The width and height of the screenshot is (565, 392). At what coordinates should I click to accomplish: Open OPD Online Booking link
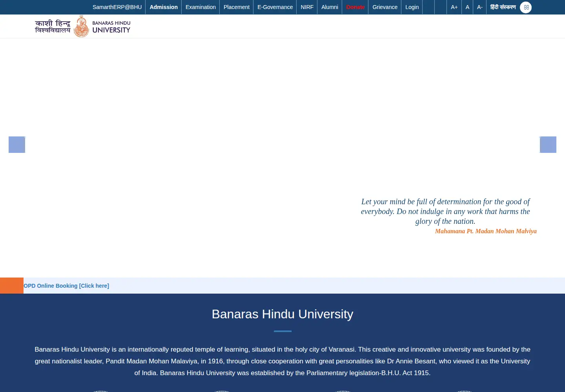coord(66,286)
